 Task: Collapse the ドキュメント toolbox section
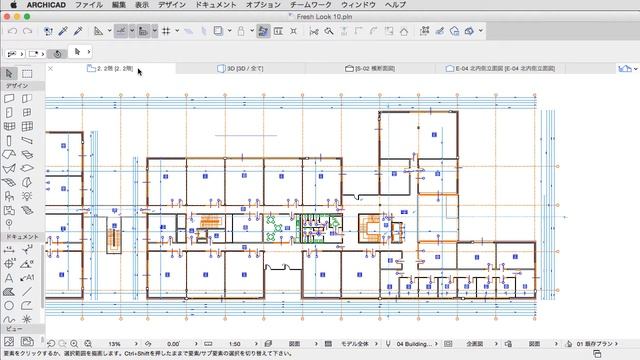(22, 237)
